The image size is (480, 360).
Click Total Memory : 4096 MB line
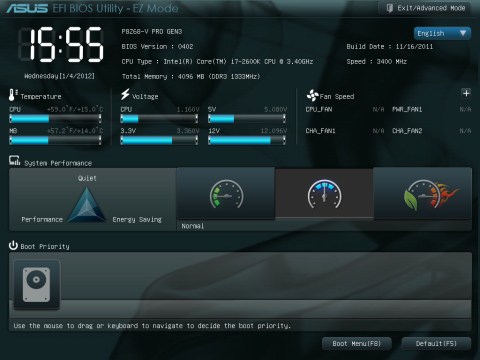[x=191, y=76]
